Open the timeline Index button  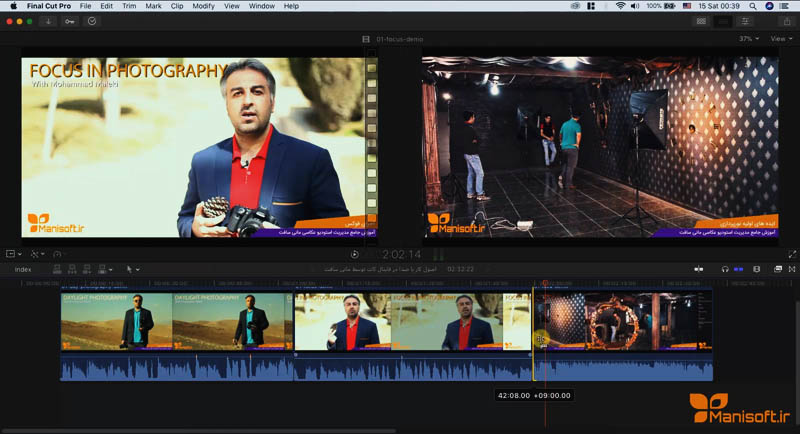click(23, 269)
